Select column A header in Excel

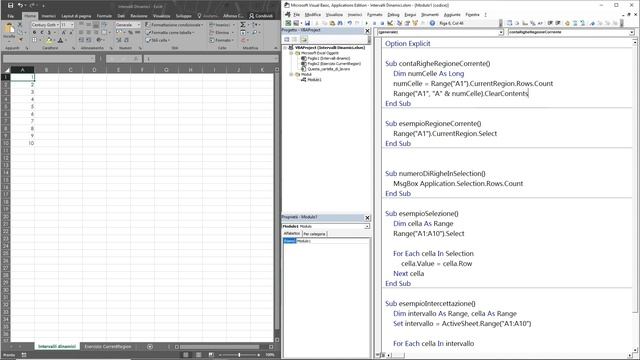(x=22, y=70)
